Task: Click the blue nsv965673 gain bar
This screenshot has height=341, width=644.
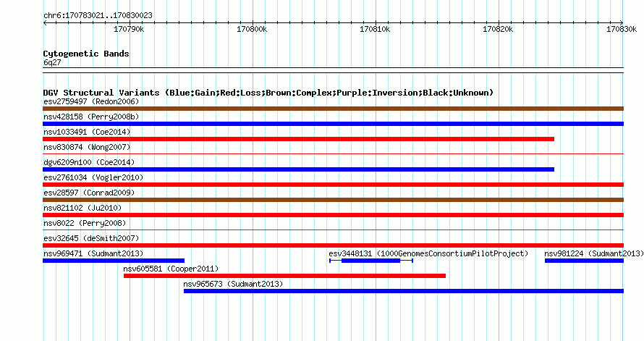Action: tap(404, 291)
